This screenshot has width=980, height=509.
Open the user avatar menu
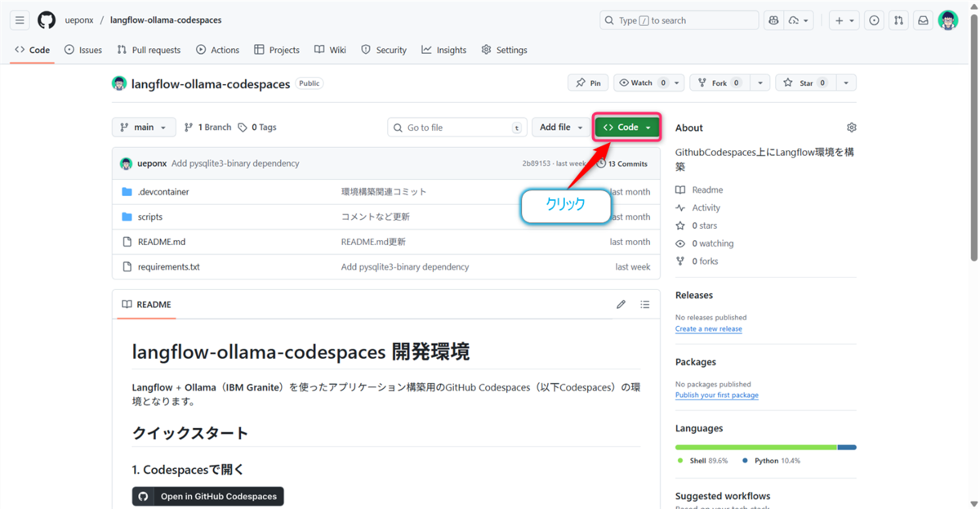pos(947,20)
